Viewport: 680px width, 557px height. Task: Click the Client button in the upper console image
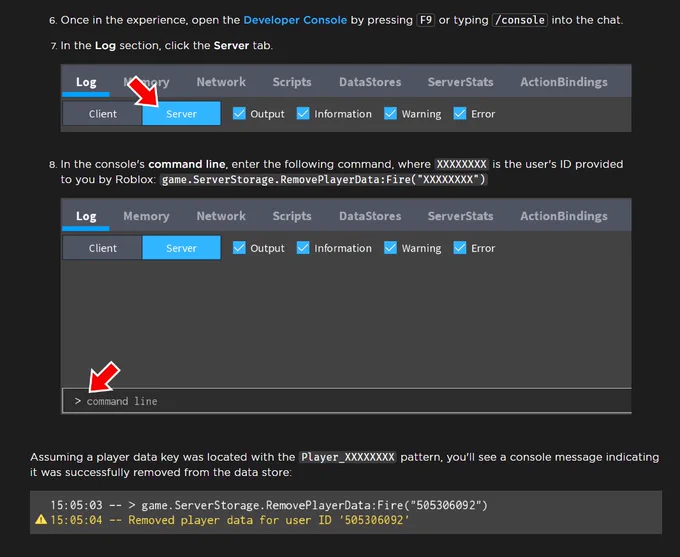(102, 114)
